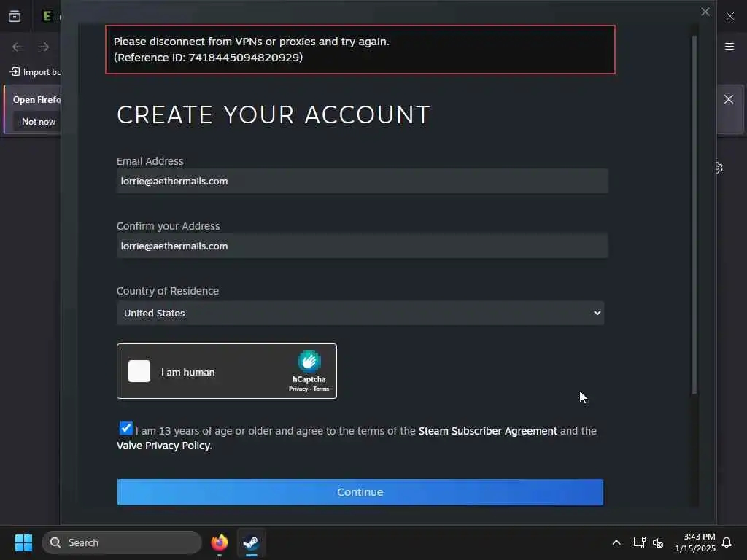Click the gear icon in Firefox page
This screenshot has height=560, width=747.
click(719, 168)
